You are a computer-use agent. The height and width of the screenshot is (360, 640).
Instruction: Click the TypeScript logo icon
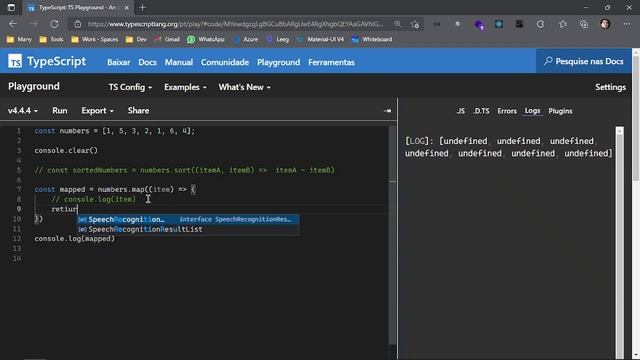15,62
